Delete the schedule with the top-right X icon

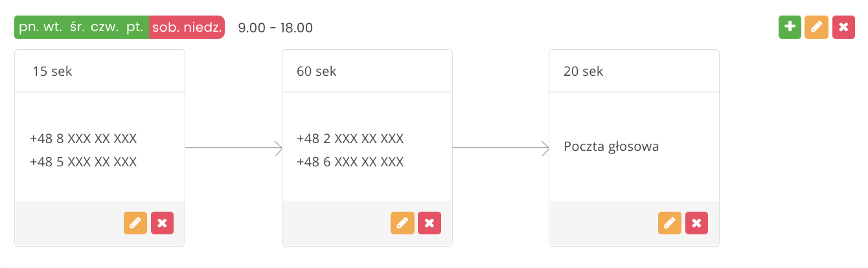843,28
